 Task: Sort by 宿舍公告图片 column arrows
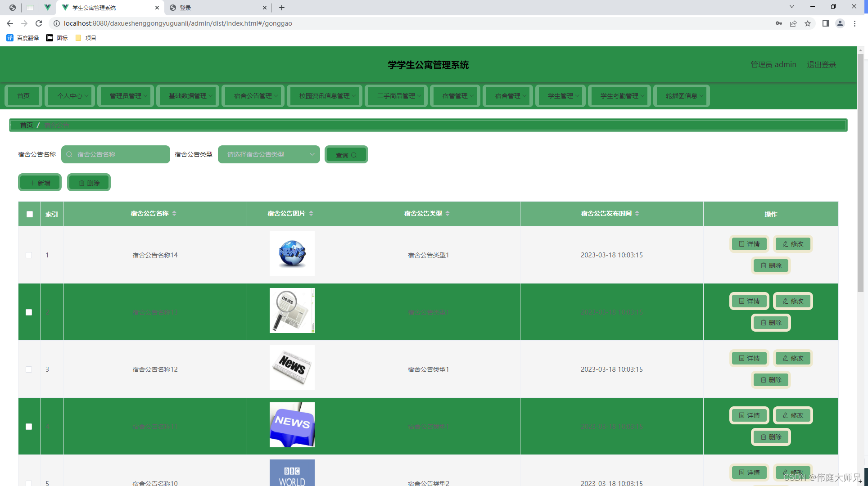[x=311, y=213]
